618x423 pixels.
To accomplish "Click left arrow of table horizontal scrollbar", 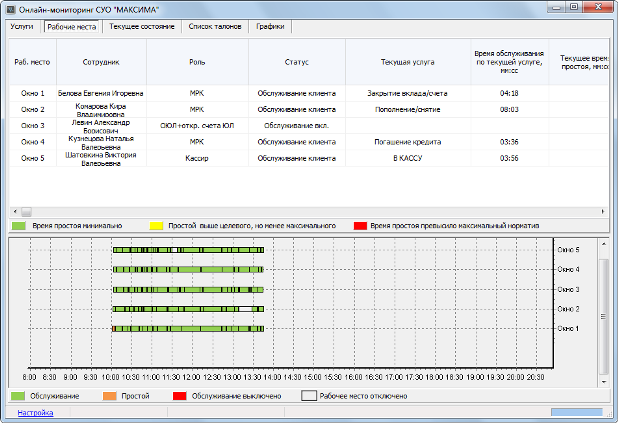I will pyautogui.click(x=14, y=212).
